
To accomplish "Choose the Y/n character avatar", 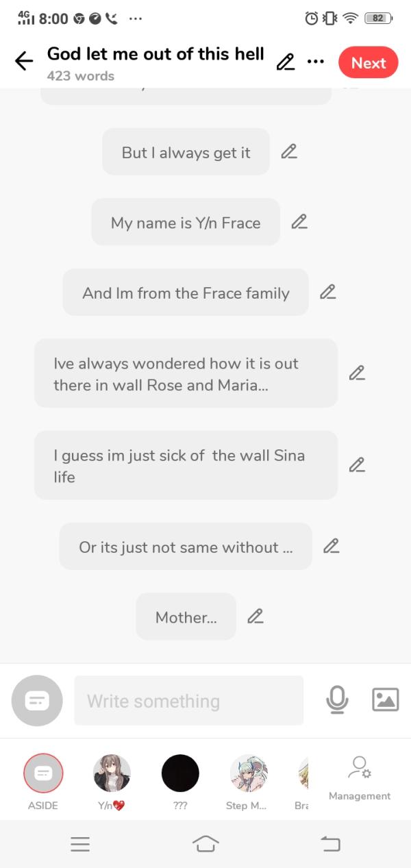I will [112, 774].
